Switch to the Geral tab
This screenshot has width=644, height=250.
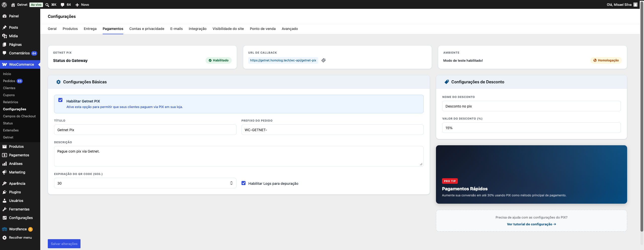(52, 29)
